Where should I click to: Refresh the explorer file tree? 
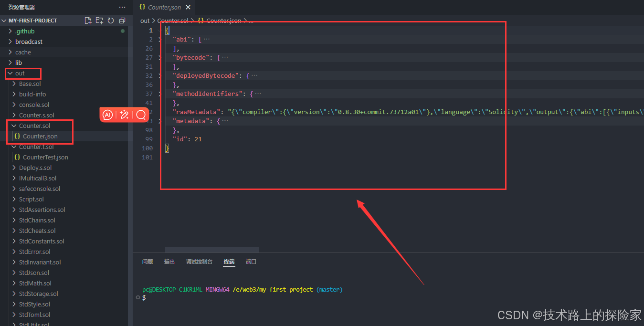coord(111,21)
